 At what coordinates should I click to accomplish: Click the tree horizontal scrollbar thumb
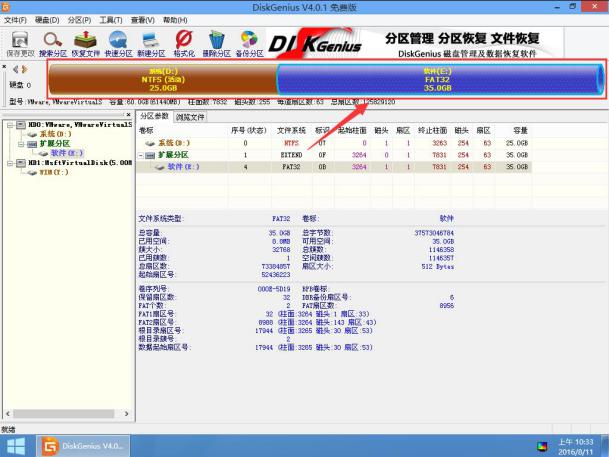point(64,414)
